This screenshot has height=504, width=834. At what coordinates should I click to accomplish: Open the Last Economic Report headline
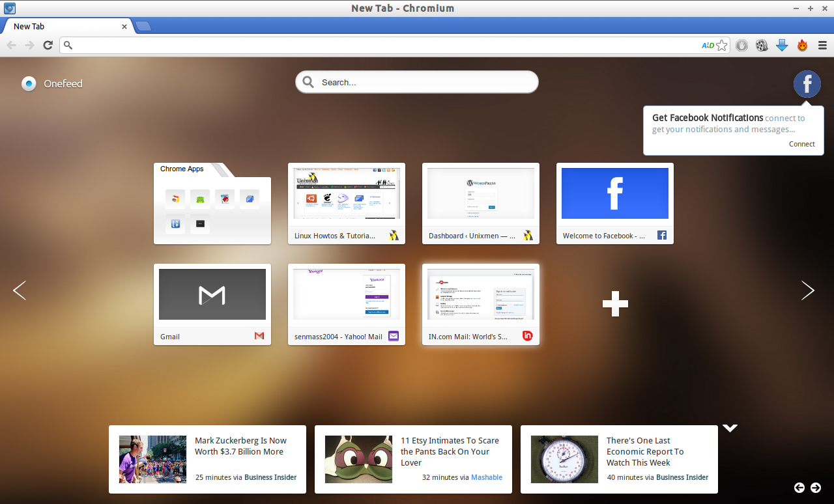click(x=645, y=452)
